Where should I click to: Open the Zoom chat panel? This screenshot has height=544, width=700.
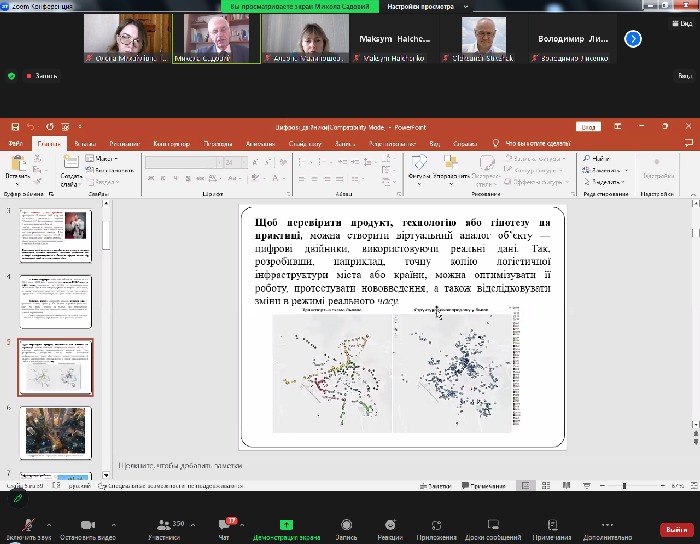pyautogui.click(x=225, y=525)
